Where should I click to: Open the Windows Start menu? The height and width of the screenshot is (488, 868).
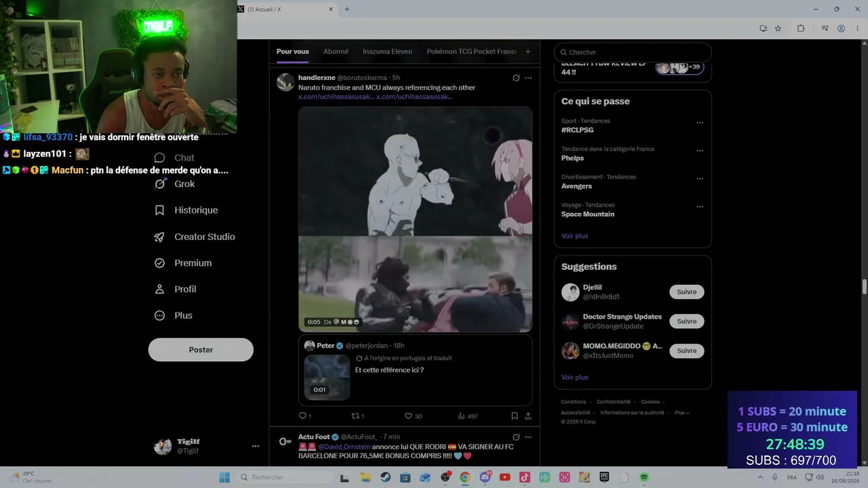coord(224,477)
